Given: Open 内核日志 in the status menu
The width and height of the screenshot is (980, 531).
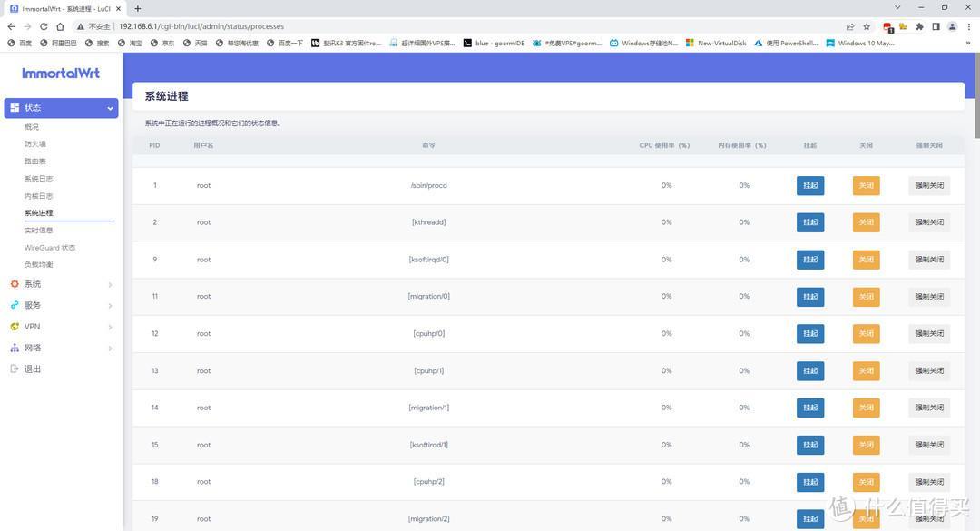Looking at the screenshot, I should (39, 196).
